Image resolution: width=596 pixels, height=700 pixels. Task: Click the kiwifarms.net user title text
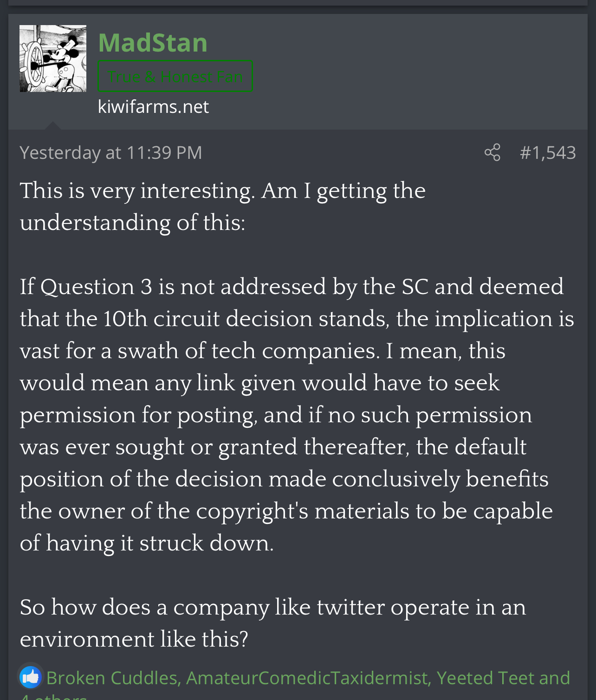point(153,107)
